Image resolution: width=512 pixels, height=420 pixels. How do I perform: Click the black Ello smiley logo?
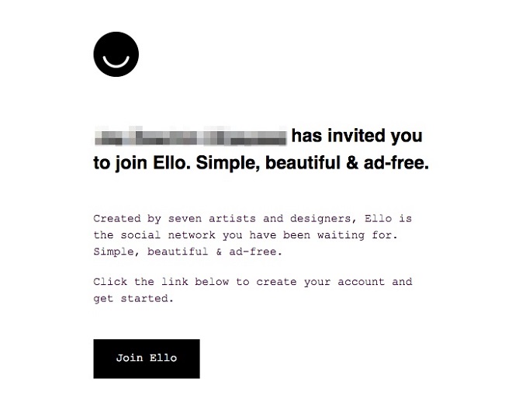pos(116,54)
